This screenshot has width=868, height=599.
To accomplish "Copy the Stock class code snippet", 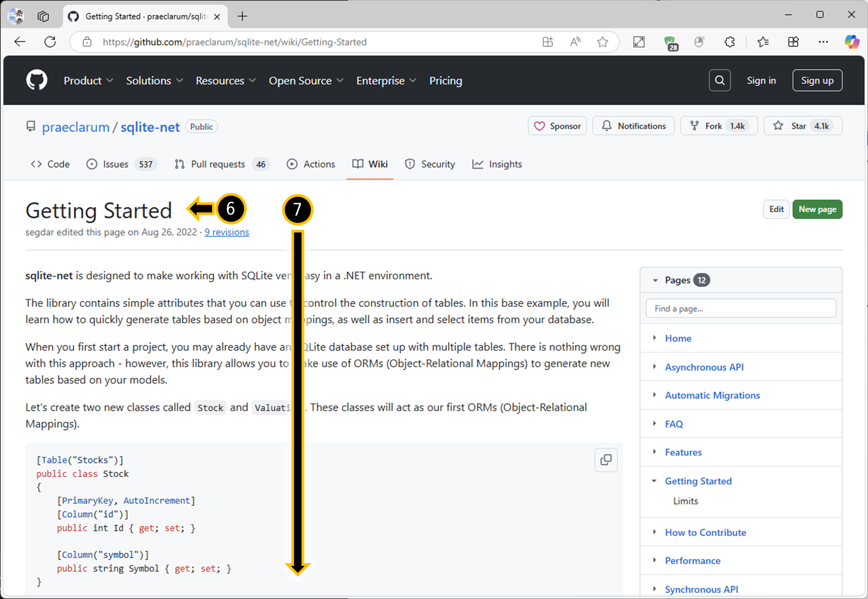I will (x=606, y=460).
